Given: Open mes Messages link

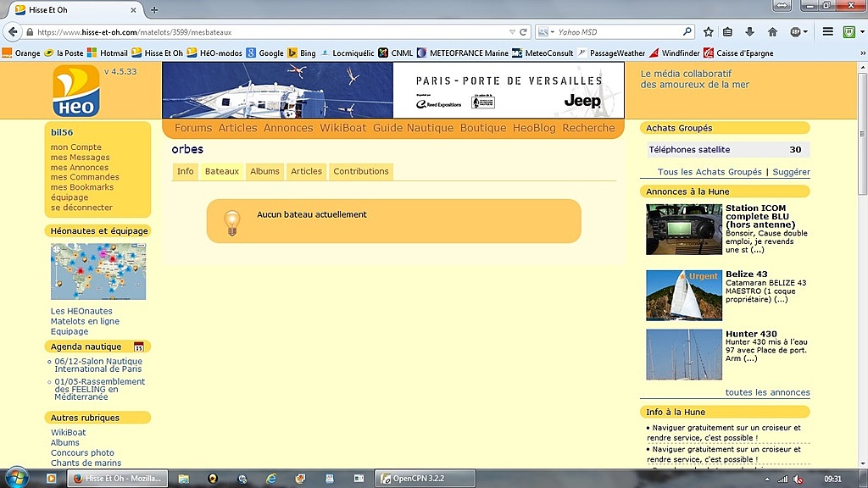Looking at the screenshot, I should tap(81, 157).
